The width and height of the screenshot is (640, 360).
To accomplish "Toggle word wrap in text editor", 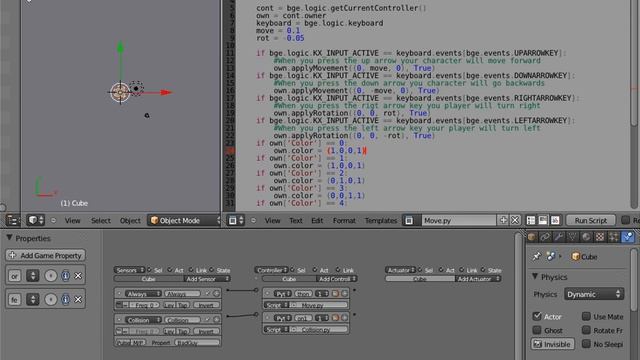I will (543, 220).
